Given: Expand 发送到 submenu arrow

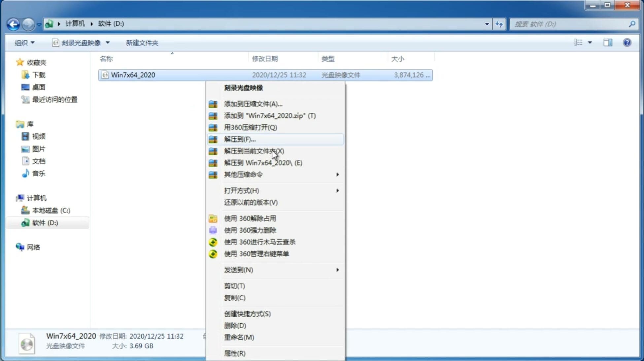Looking at the screenshot, I should click(337, 269).
